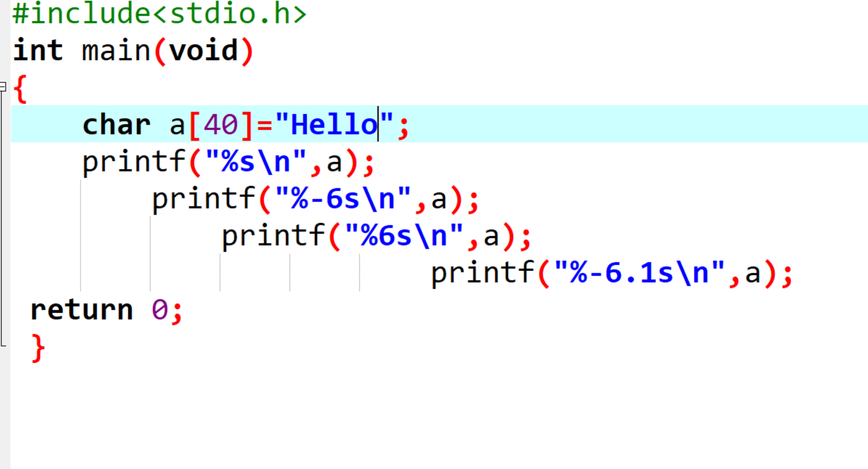Click the 'void' keyword in main
Viewport: 868px width, 469px height.
(203, 51)
